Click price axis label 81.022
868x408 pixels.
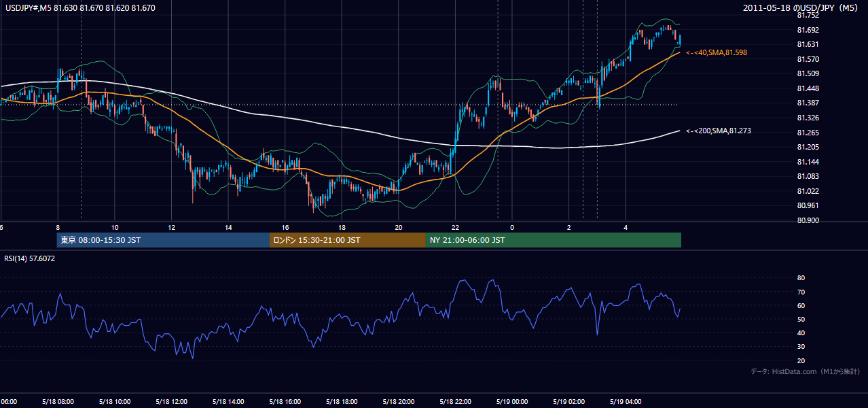(807, 191)
